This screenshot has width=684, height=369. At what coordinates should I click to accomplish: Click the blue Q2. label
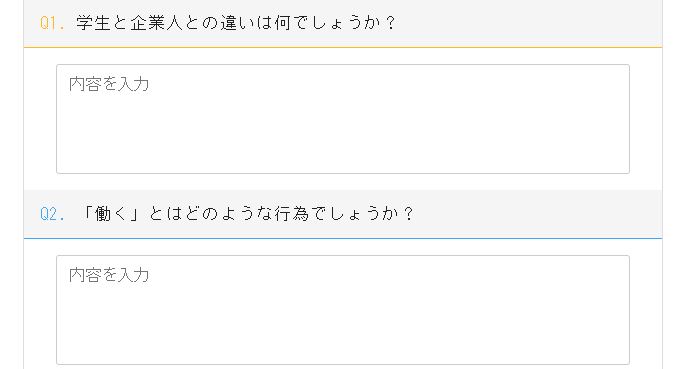52,214
